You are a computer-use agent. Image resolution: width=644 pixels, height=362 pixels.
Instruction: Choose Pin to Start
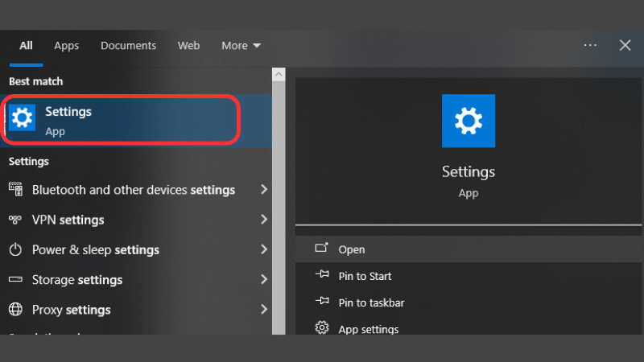tap(469, 276)
